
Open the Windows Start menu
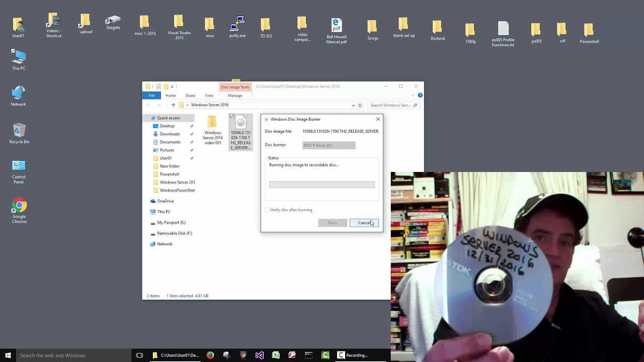click(8, 355)
